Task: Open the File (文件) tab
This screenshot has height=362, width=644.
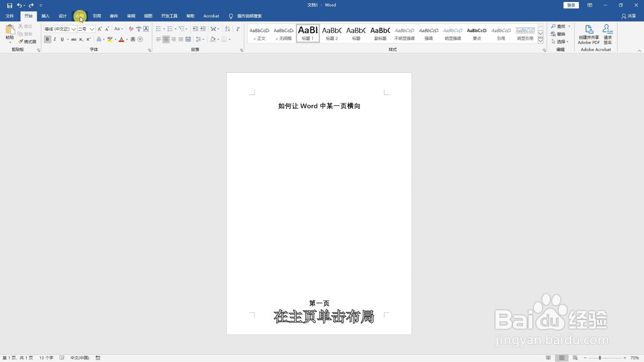Action: pos(10,16)
